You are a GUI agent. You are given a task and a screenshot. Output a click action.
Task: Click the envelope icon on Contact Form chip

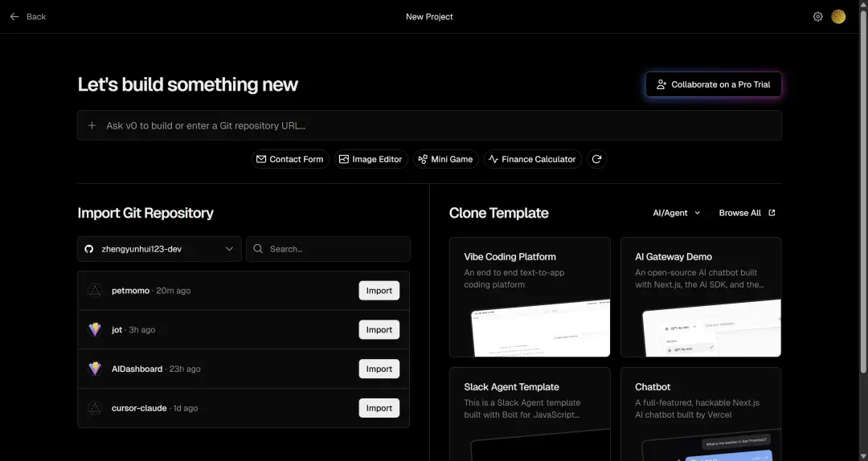coord(261,159)
